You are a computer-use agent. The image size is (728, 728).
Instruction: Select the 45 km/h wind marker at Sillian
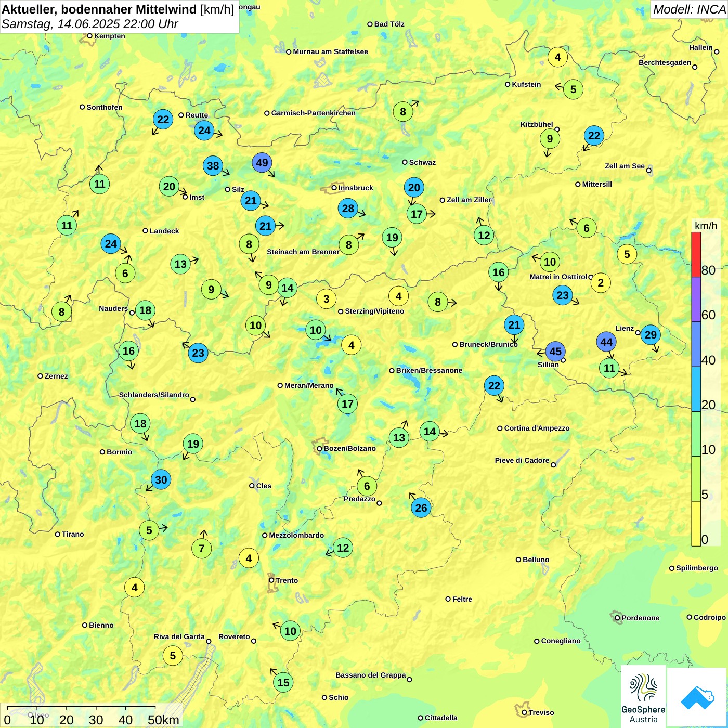[555, 352]
